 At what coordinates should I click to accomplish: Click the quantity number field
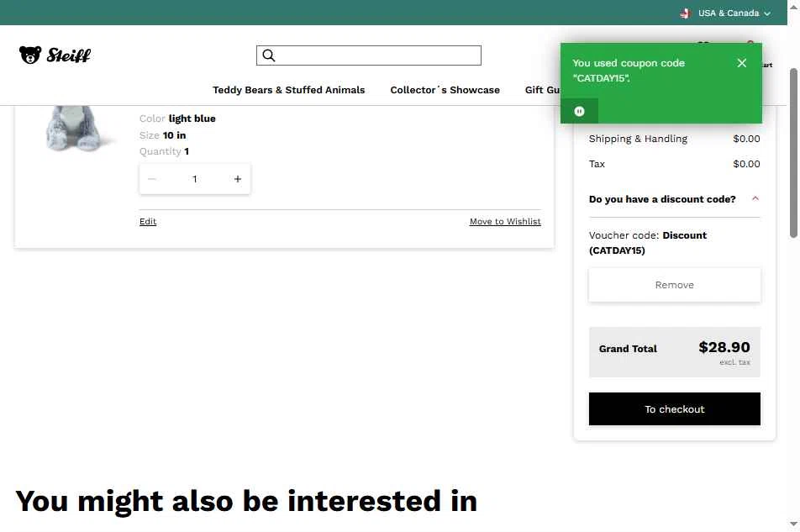click(194, 179)
